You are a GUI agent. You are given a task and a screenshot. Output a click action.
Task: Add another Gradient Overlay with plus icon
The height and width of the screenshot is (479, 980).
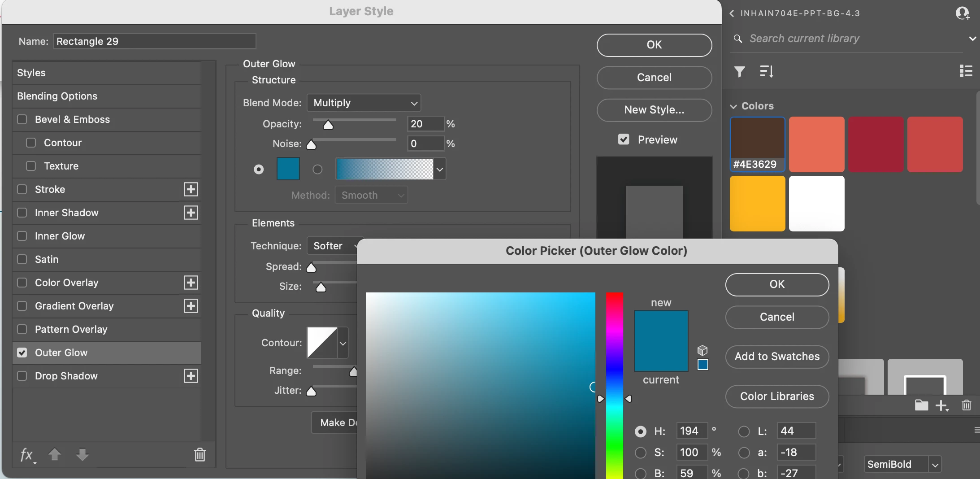[191, 306]
